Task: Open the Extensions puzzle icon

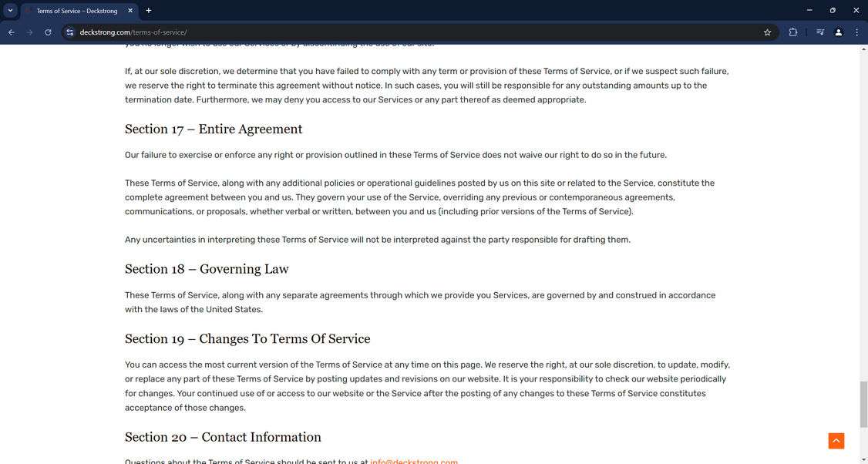Action: click(792, 32)
